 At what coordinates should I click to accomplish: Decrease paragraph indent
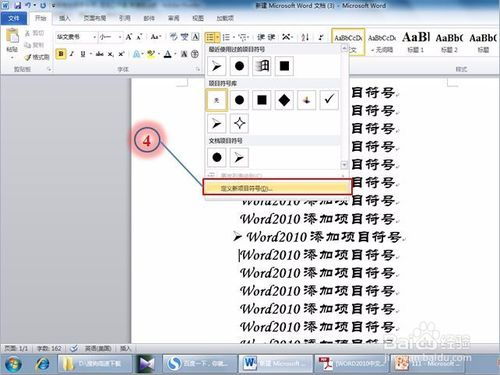[261, 37]
